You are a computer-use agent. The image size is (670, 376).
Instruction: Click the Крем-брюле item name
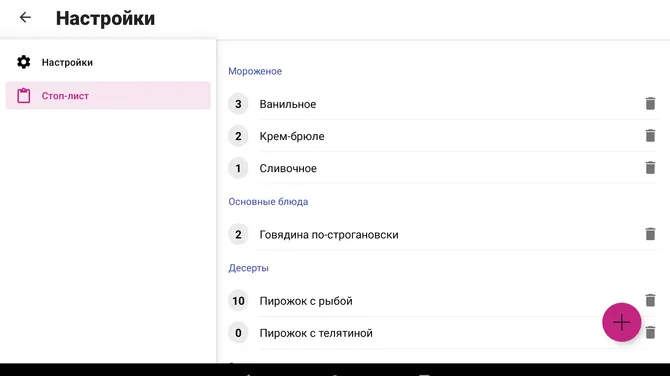pyautogui.click(x=292, y=136)
